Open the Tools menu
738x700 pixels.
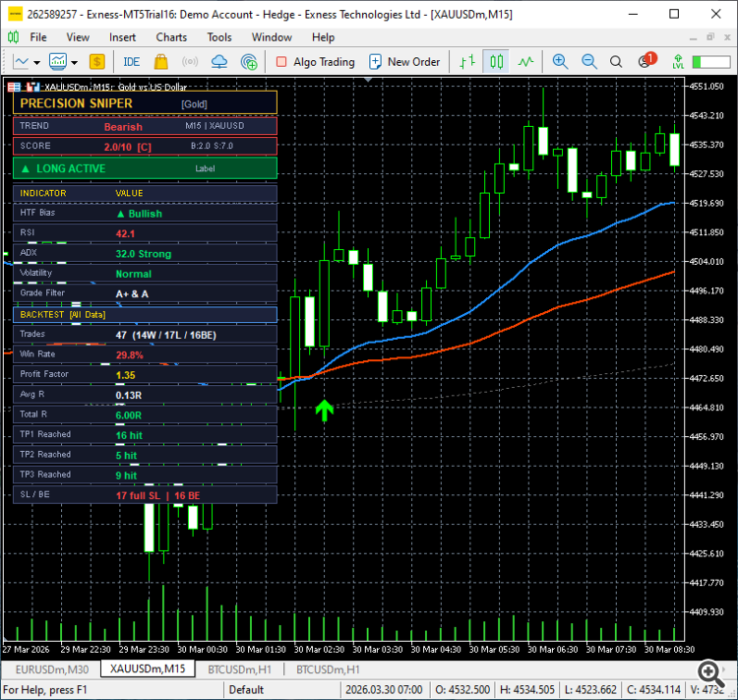pos(219,37)
